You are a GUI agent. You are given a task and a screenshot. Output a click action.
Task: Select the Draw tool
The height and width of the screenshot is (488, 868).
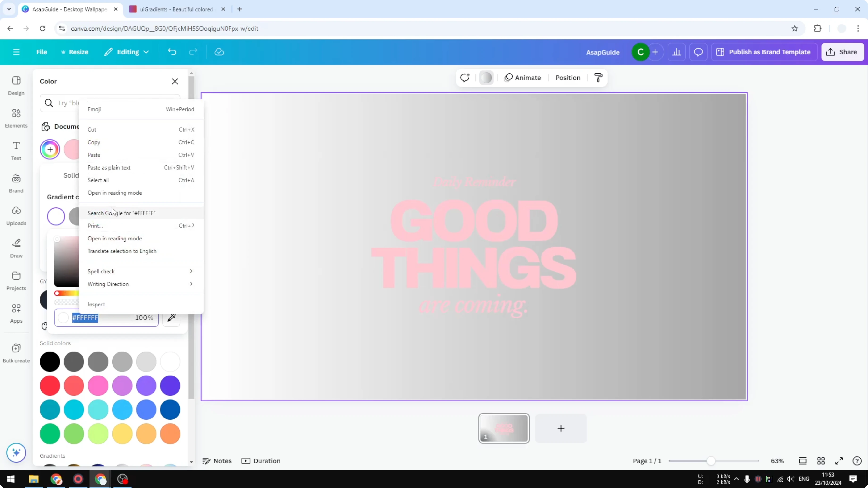(16, 248)
